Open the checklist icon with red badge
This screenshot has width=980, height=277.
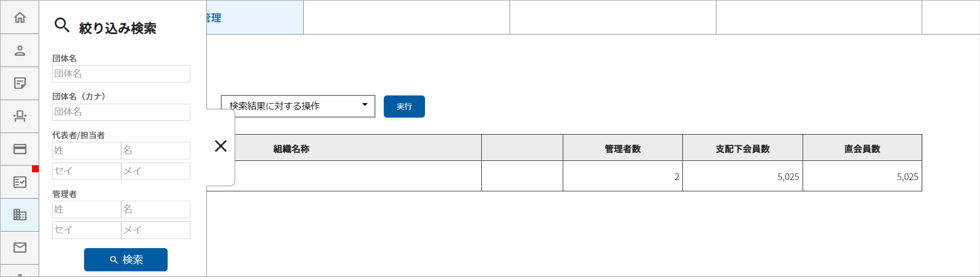pos(20,182)
